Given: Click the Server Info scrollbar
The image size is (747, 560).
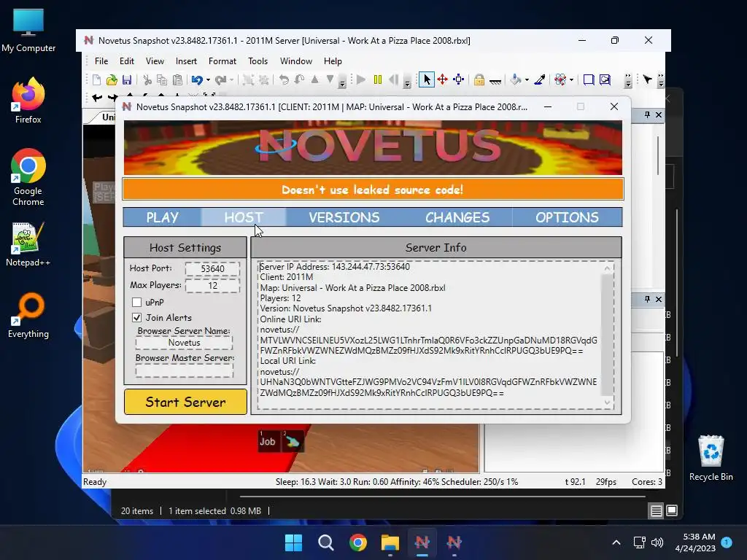Looking at the screenshot, I should click(x=607, y=335).
